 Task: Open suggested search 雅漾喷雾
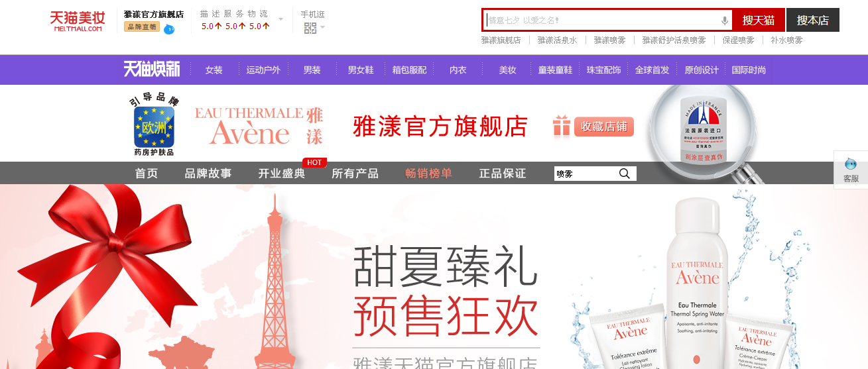point(610,40)
